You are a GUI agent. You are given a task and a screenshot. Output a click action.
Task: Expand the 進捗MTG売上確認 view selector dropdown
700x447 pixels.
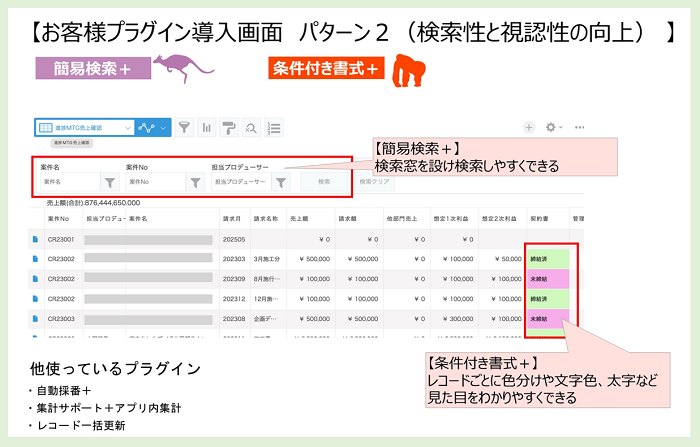coord(125,128)
